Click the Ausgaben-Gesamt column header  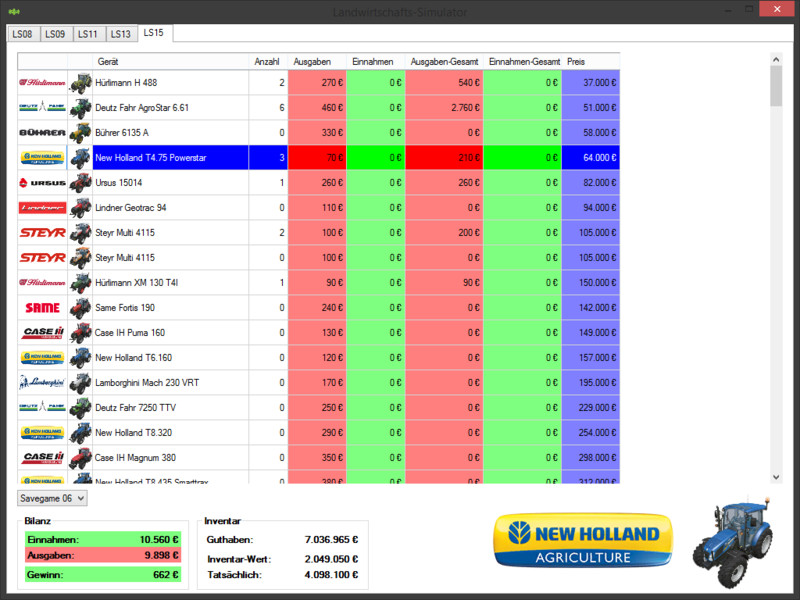[443, 61]
